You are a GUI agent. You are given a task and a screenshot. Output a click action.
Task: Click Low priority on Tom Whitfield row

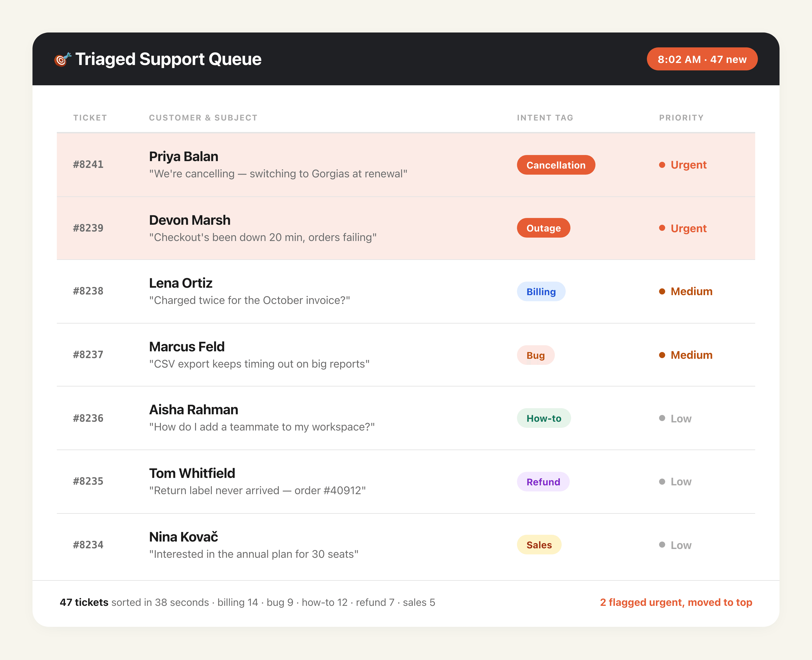(x=675, y=481)
